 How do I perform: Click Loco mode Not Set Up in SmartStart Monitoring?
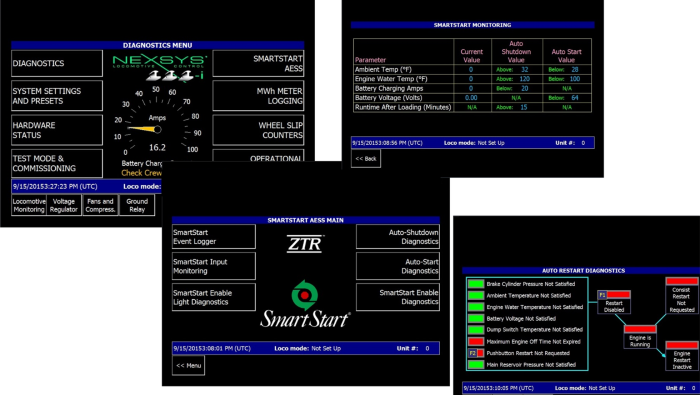pos(474,143)
